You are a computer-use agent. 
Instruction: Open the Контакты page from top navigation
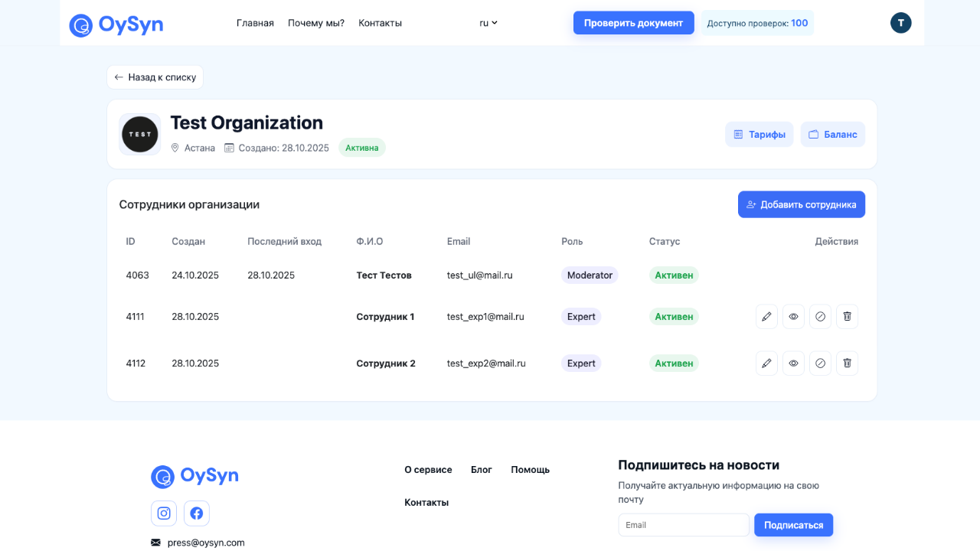click(380, 23)
